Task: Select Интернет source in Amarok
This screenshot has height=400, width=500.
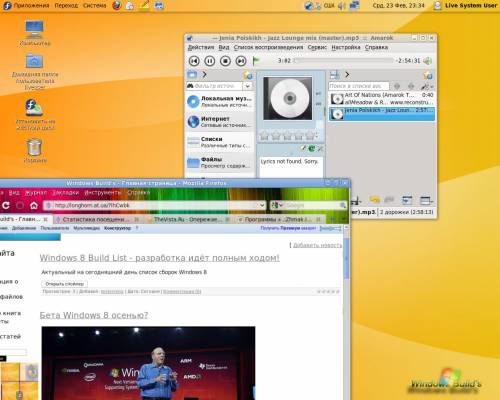Action: tap(220, 122)
